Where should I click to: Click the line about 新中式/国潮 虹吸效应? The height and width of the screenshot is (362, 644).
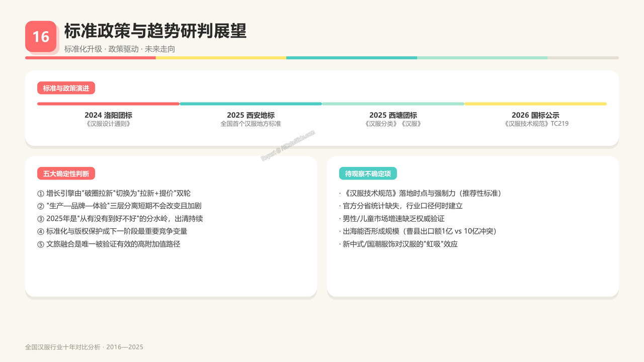point(398,244)
